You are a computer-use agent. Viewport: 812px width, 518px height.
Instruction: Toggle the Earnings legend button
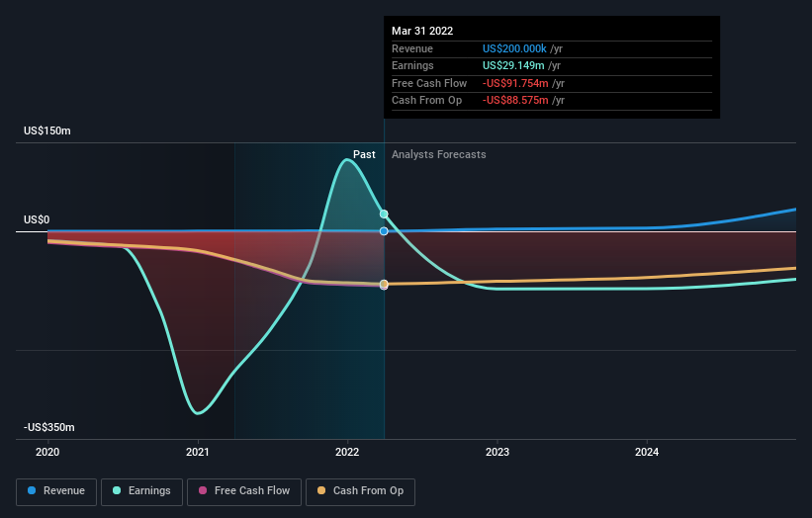click(141, 491)
